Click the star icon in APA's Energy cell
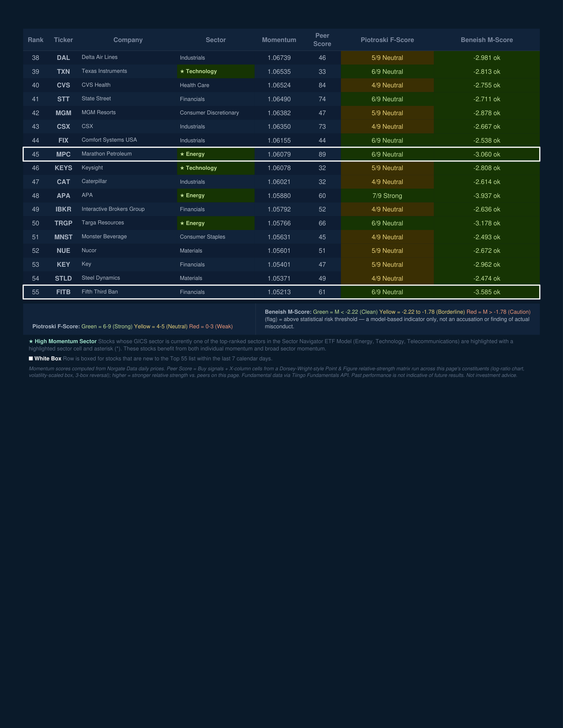This screenshot has height=728, width=563. point(182,195)
